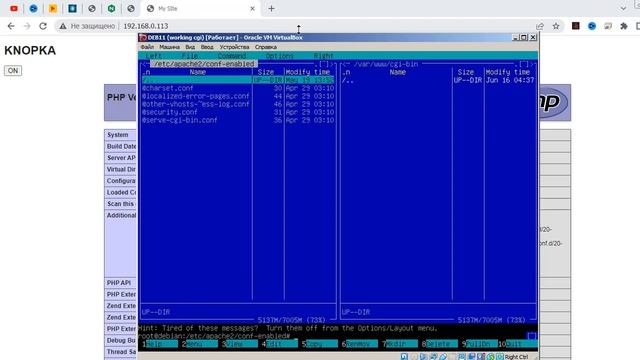Go back in browser history
The image size is (640, 360).
pos(11,26)
